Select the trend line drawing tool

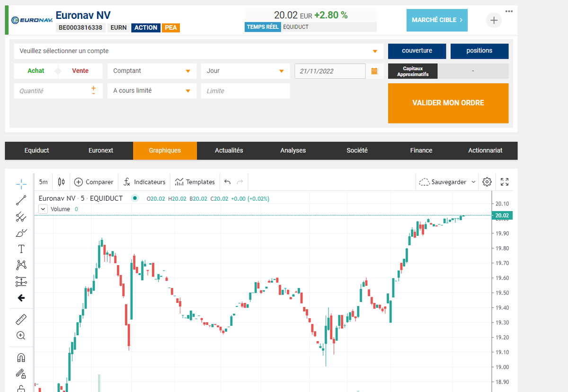coord(21,200)
